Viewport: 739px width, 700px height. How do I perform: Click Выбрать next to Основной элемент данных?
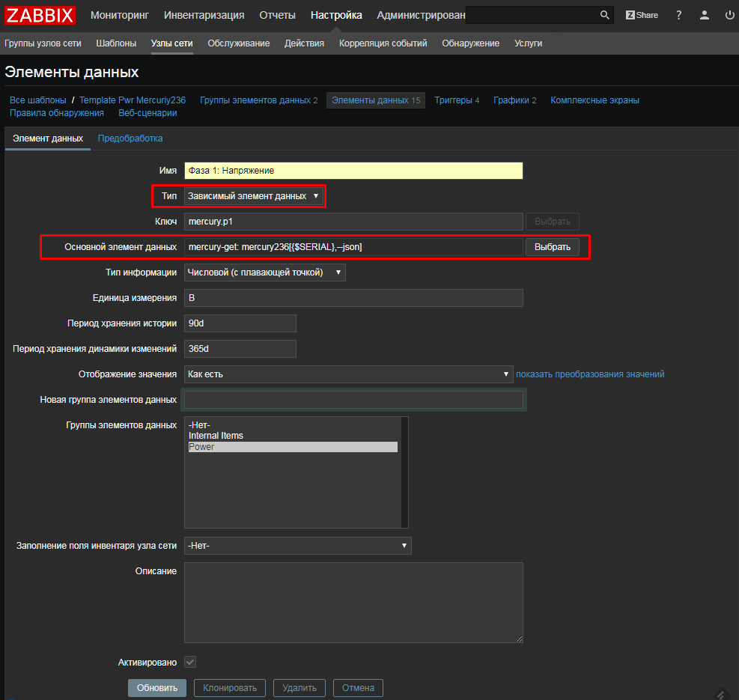pyautogui.click(x=553, y=247)
